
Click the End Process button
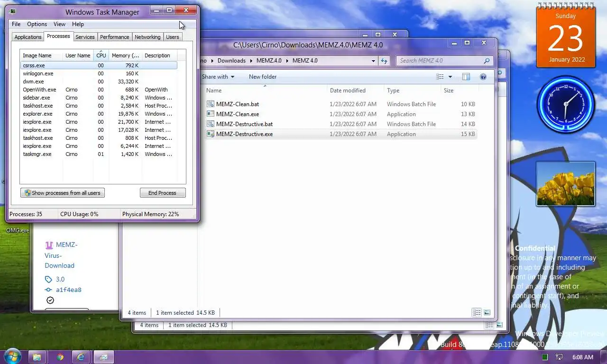(163, 193)
